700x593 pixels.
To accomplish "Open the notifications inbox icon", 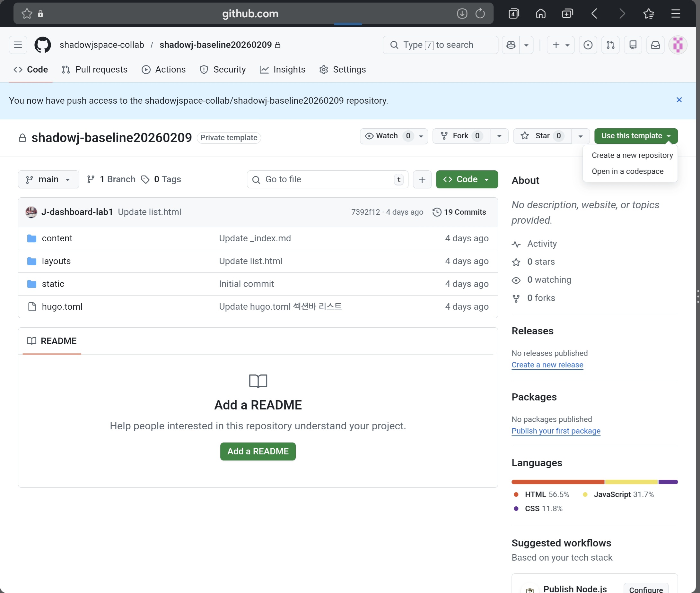I will click(x=655, y=45).
